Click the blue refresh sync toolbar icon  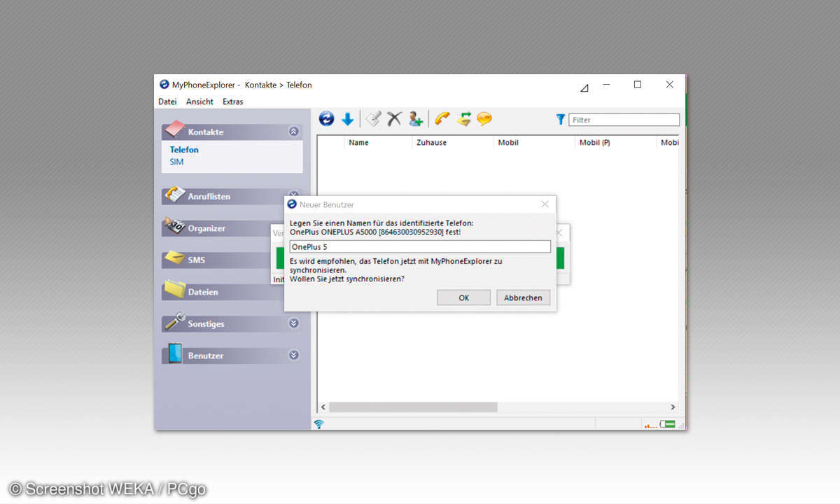tap(326, 119)
